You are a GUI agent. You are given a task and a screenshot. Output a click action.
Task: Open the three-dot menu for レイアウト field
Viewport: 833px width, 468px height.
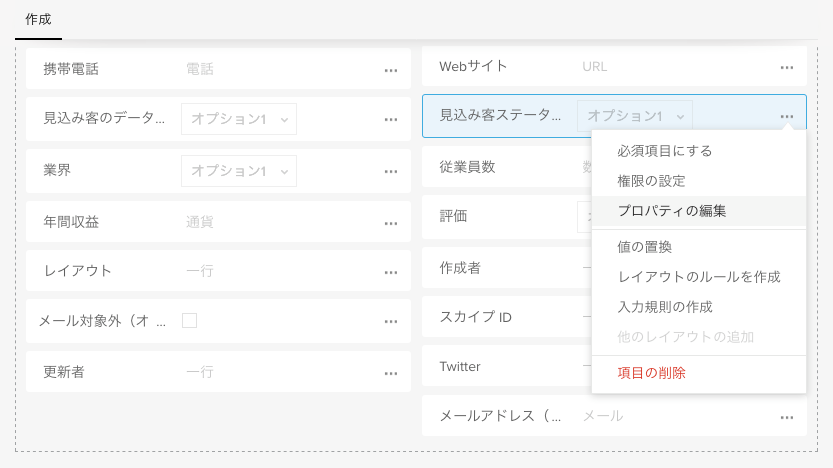[391, 272]
